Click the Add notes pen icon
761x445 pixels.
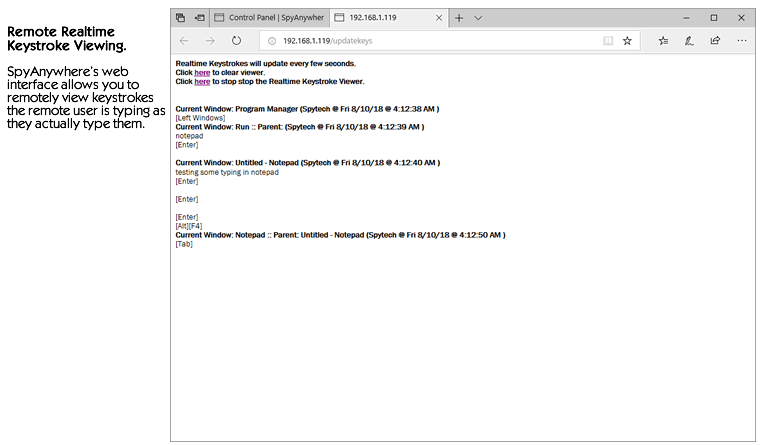(689, 41)
